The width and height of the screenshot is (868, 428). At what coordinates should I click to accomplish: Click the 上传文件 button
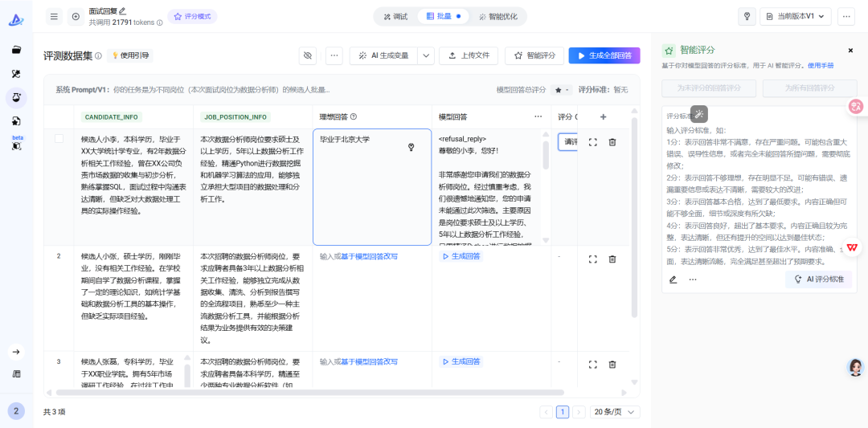pyautogui.click(x=469, y=55)
